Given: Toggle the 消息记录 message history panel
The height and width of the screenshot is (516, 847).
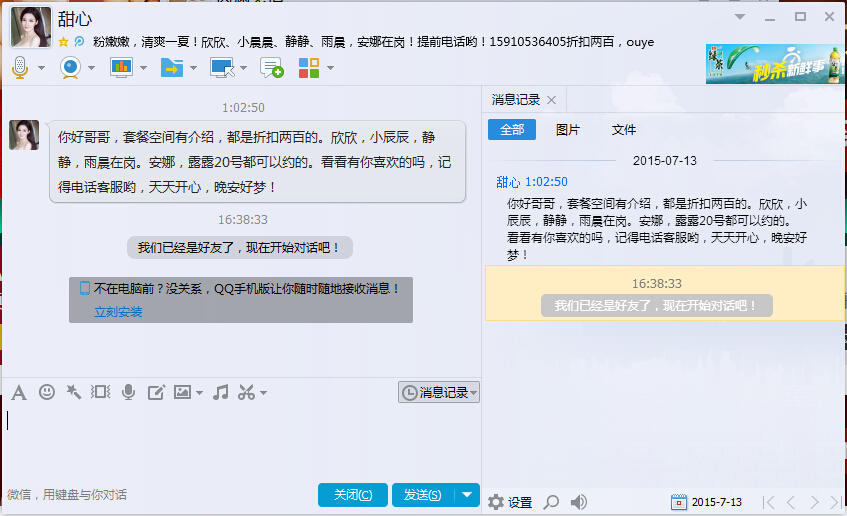Looking at the screenshot, I should [439, 393].
